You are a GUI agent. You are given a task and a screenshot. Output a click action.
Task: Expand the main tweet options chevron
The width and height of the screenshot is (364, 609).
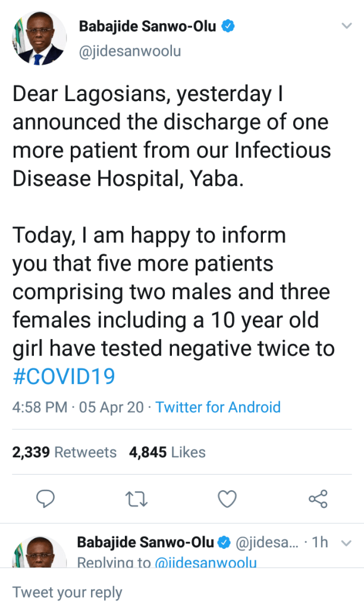click(x=346, y=26)
